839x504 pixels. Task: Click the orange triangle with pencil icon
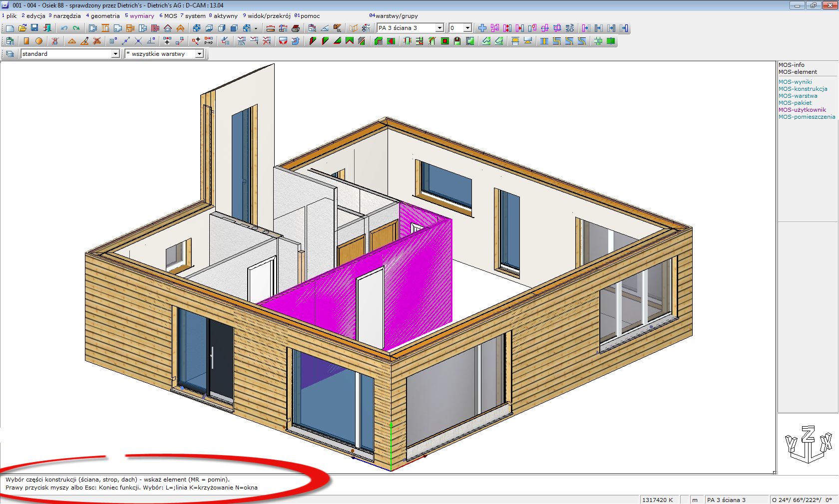coord(84,41)
